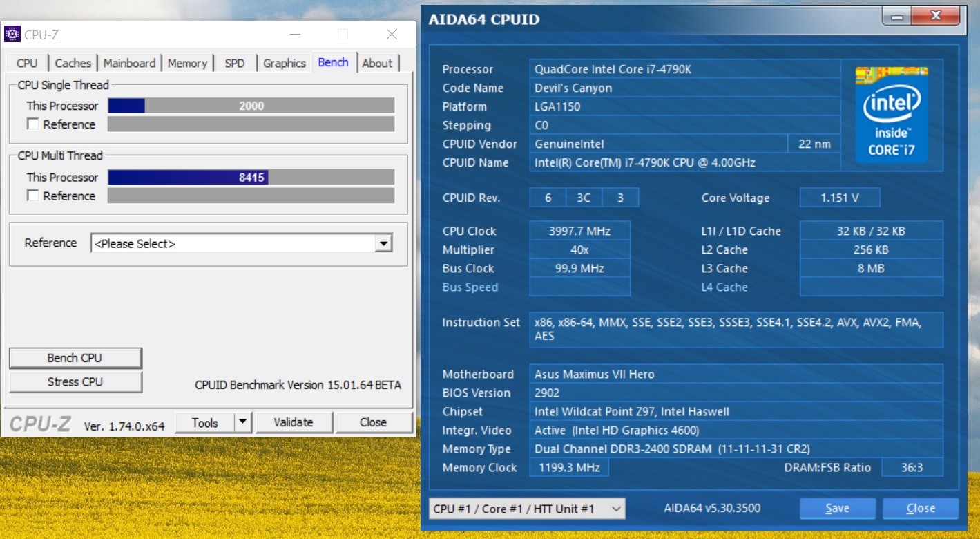Click the Close button in CPU-Z

[374, 422]
